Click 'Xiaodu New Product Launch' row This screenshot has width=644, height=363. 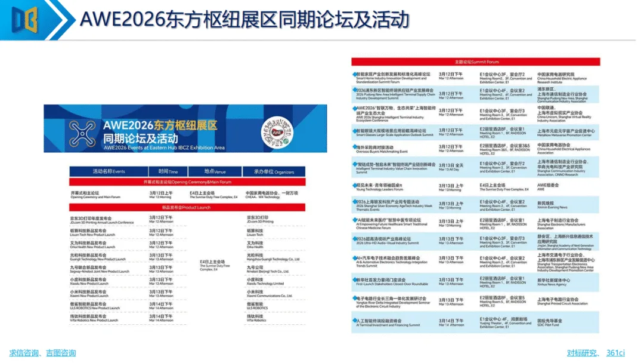tap(187, 281)
